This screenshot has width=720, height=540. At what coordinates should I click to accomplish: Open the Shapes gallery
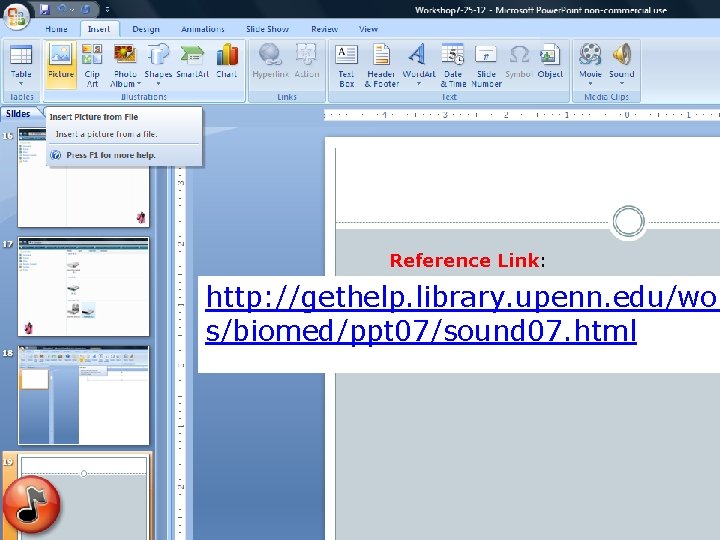[158, 64]
